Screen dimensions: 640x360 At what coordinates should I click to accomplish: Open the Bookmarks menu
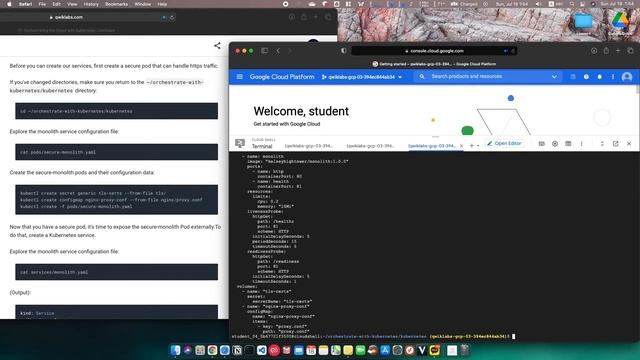pos(116,4)
